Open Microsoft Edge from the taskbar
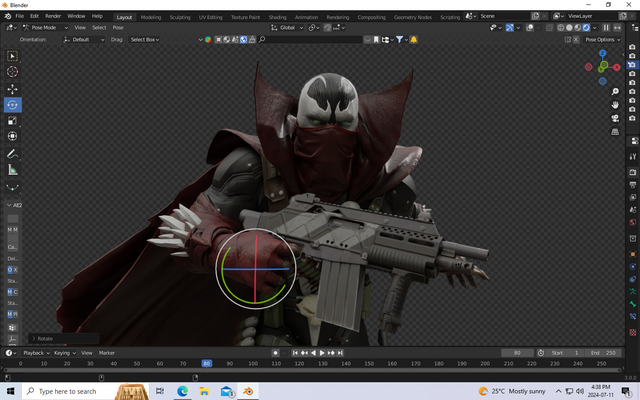The height and width of the screenshot is (400, 640). (183, 391)
